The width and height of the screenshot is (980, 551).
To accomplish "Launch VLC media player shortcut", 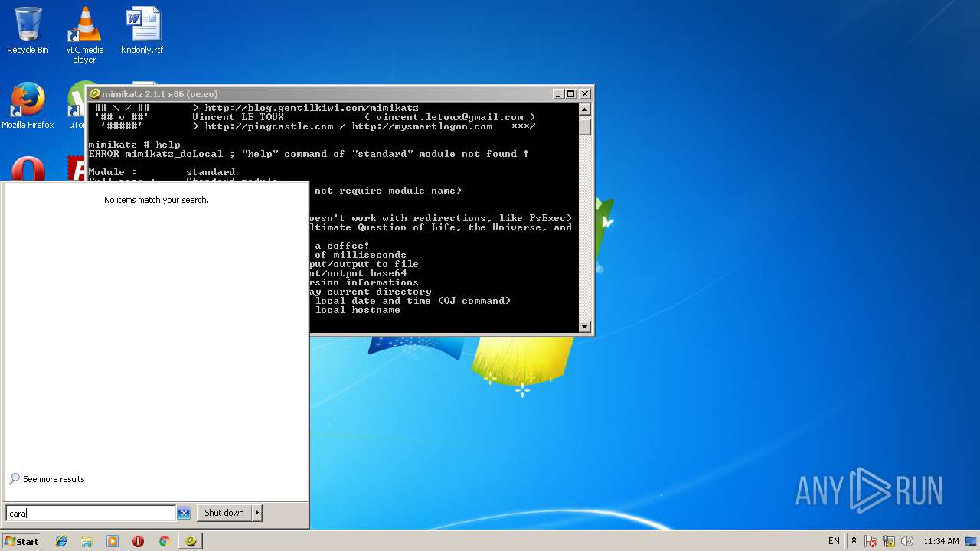I will point(84,35).
